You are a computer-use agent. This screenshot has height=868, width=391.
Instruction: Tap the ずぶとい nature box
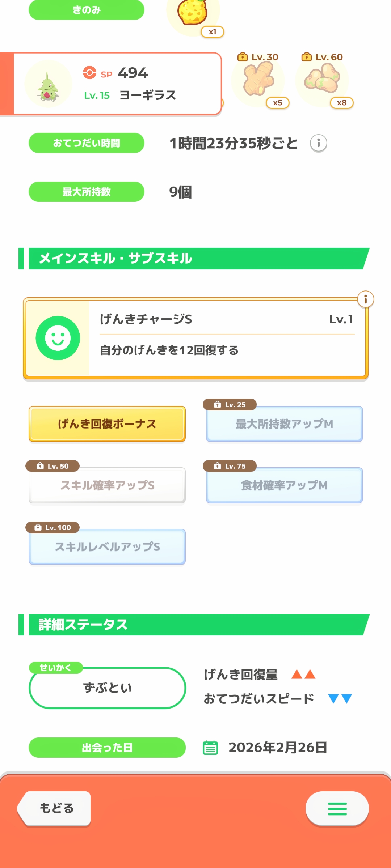107,688
